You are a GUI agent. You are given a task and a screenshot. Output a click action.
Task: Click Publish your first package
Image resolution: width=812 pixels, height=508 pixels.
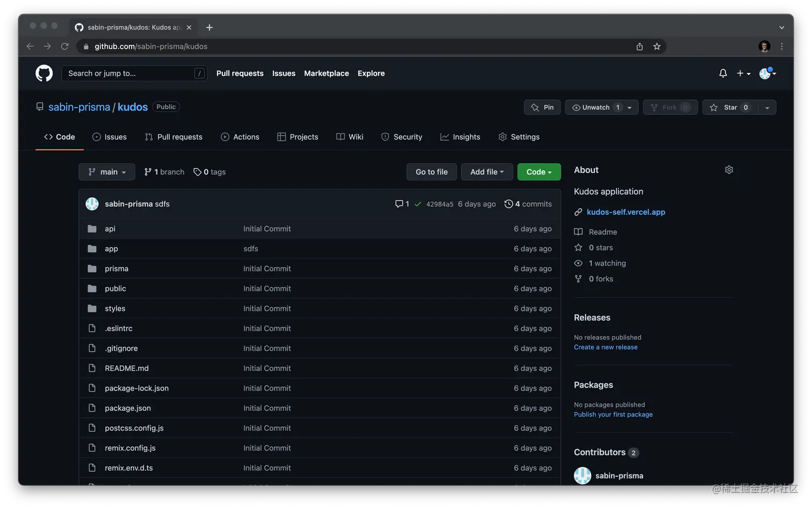point(613,415)
